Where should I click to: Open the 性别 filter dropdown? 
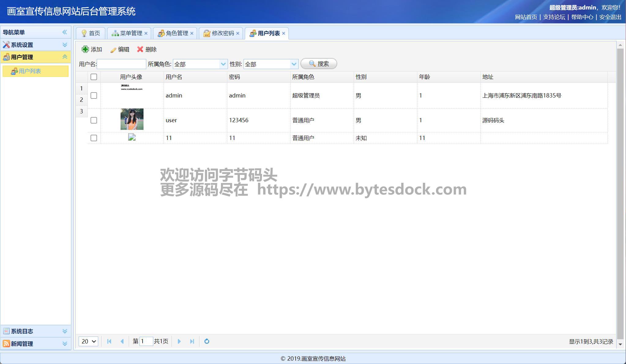click(x=294, y=64)
